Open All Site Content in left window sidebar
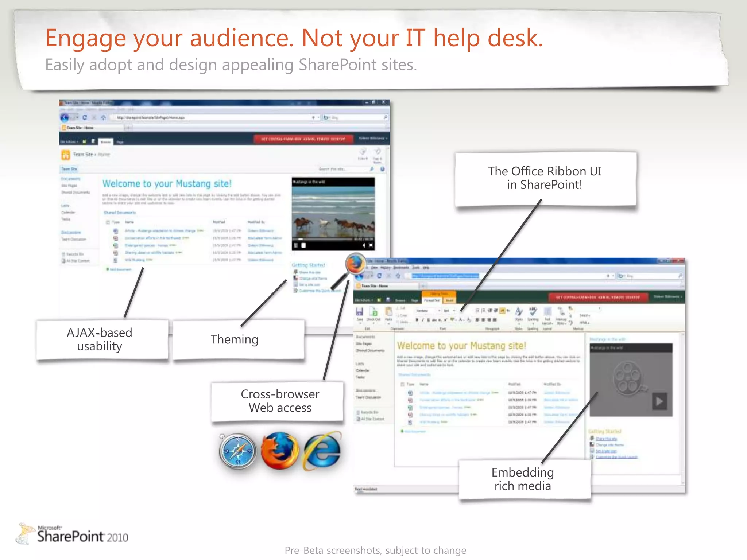 [x=76, y=261]
